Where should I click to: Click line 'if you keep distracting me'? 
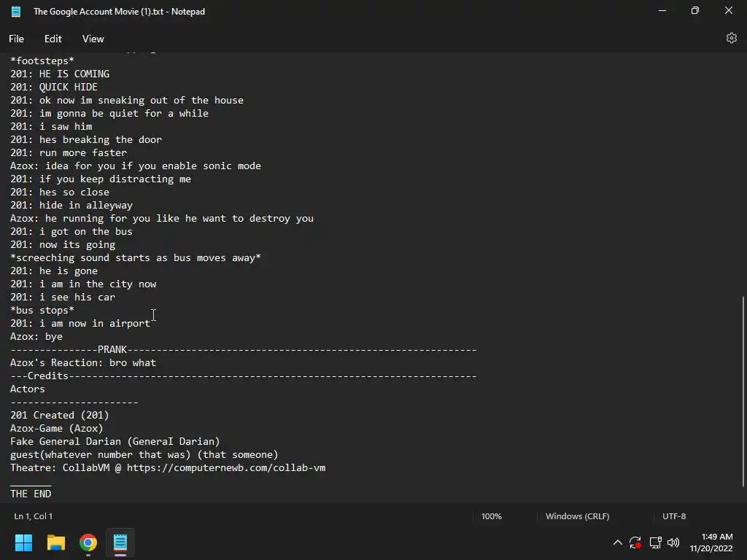(x=115, y=179)
